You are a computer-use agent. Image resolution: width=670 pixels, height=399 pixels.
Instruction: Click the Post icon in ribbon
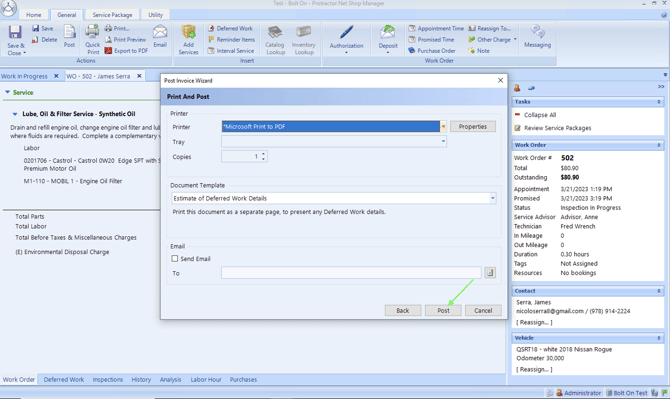69,36
